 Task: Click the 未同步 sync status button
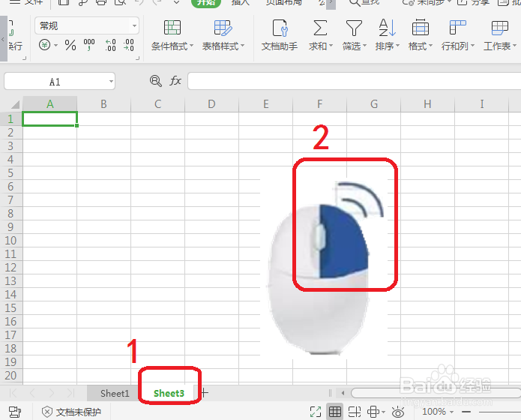pyautogui.click(x=427, y=3)
